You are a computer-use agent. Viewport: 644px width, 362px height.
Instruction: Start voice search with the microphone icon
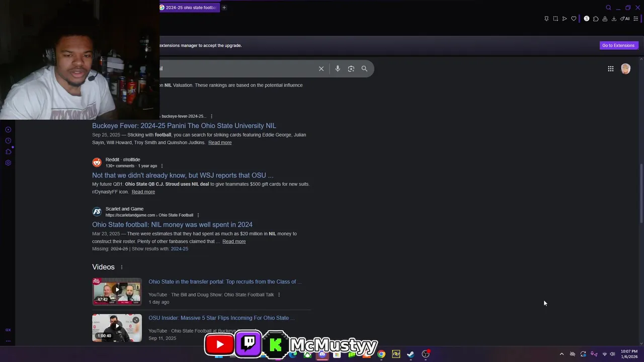click(338, 69)
